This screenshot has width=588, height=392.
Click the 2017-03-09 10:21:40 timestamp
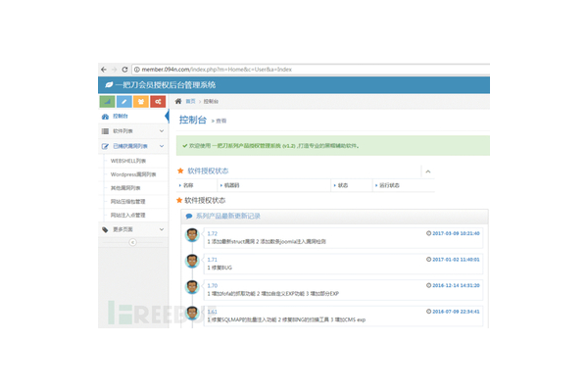(x=456, y=233)
